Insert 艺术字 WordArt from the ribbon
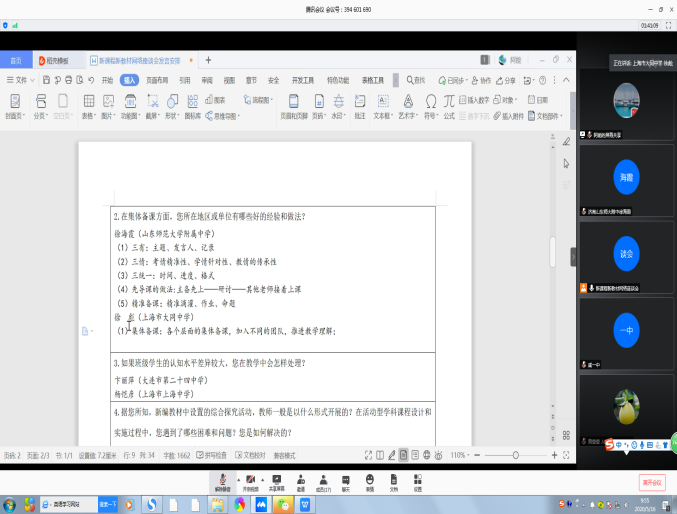 [x=406, y=102]
